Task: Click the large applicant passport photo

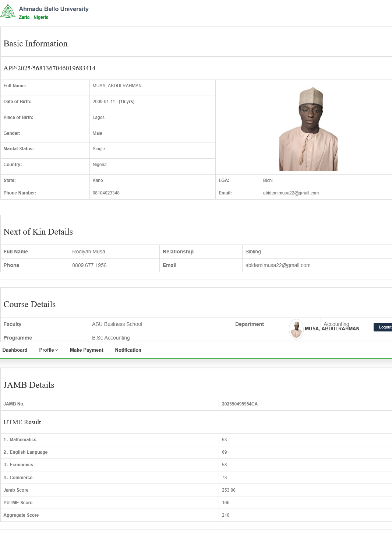Action: pos(308,129)
